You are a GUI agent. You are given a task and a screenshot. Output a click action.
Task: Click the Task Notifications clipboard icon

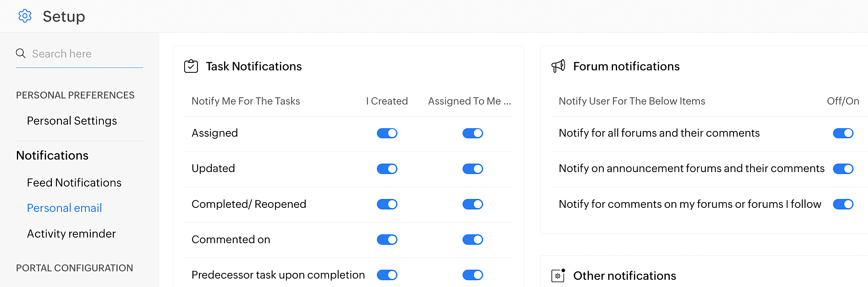(191, 66)
